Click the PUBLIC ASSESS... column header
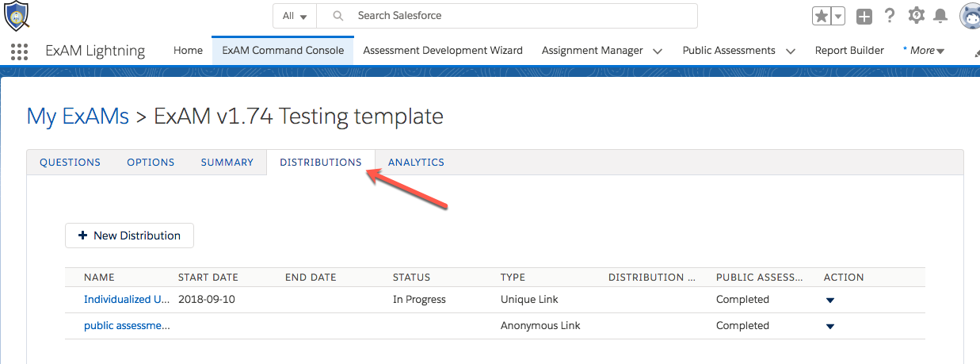 [760, 278]
